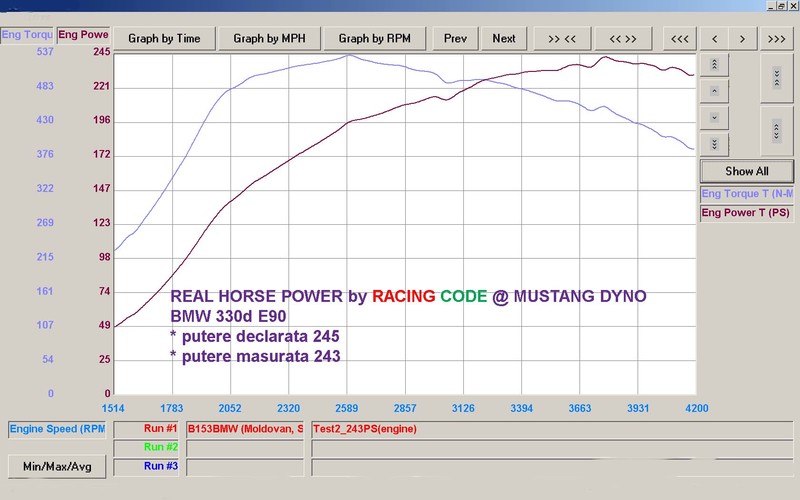This screenshot has height=500, width=800.
Task: Click the single down-chevron scroll button
Action: 714,118
